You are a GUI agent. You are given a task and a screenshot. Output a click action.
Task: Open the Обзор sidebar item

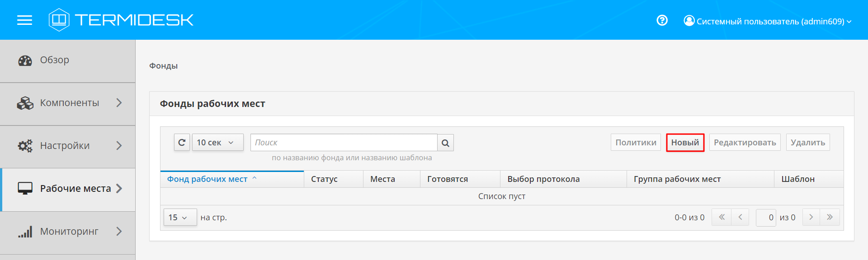[x=54, y=60]
